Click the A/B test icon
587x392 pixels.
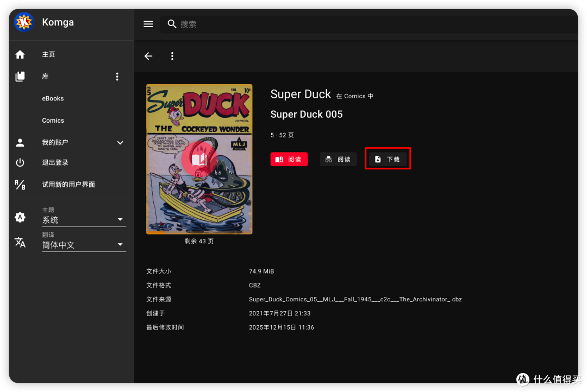tap(20, 185)
